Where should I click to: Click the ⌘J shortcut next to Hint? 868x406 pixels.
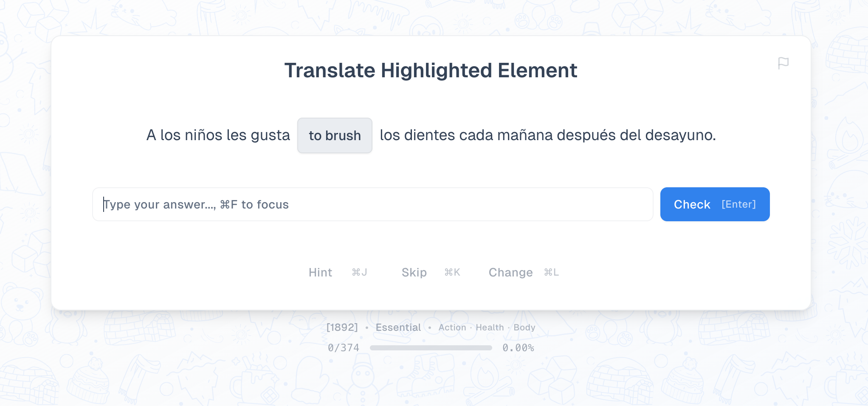[359, 272]
